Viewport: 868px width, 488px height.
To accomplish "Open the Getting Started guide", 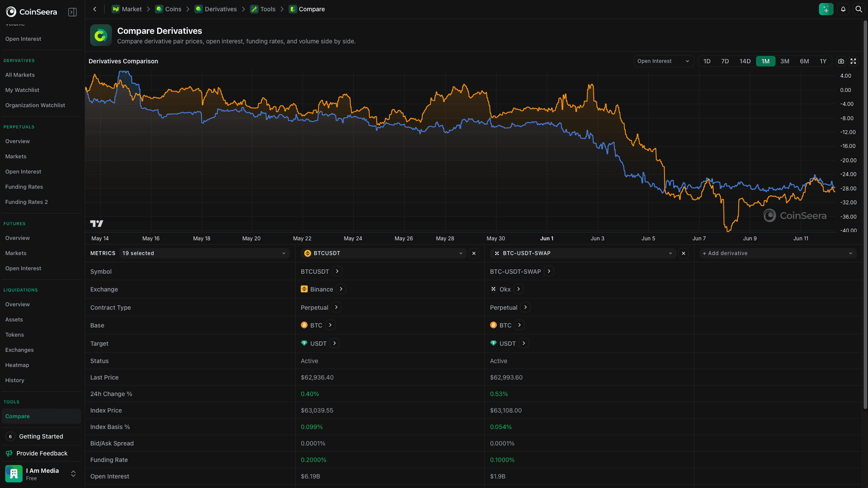I will pyautogui.click(x=41, y=436).
